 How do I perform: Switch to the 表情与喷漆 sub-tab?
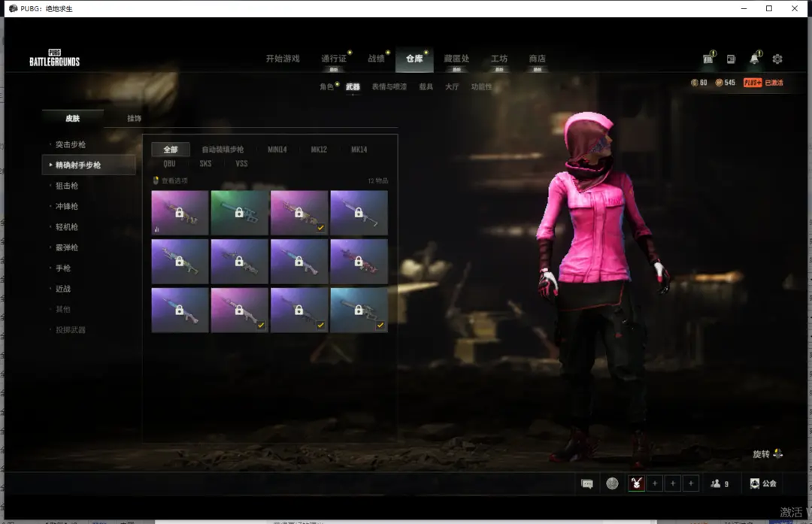pyautogui.click(x=389, y=86)
